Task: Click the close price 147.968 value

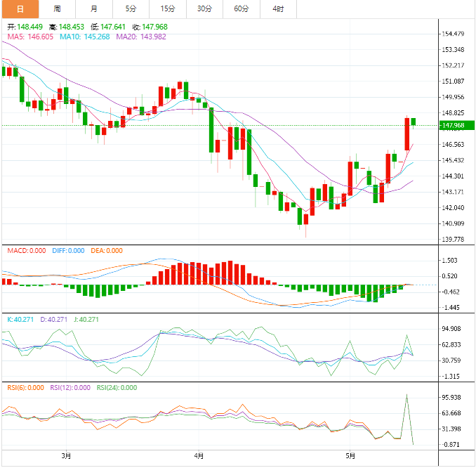Action: 154,27
